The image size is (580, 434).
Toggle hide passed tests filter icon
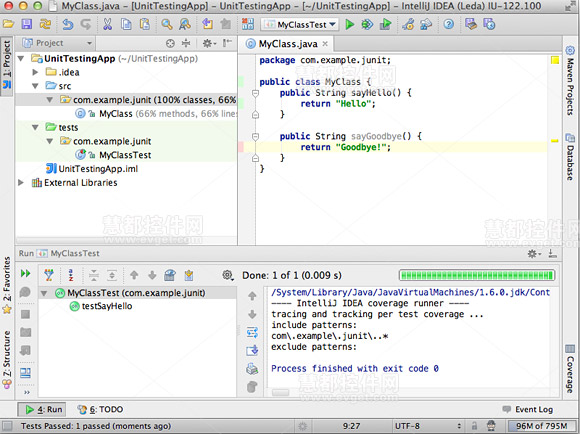click(49, 275)
